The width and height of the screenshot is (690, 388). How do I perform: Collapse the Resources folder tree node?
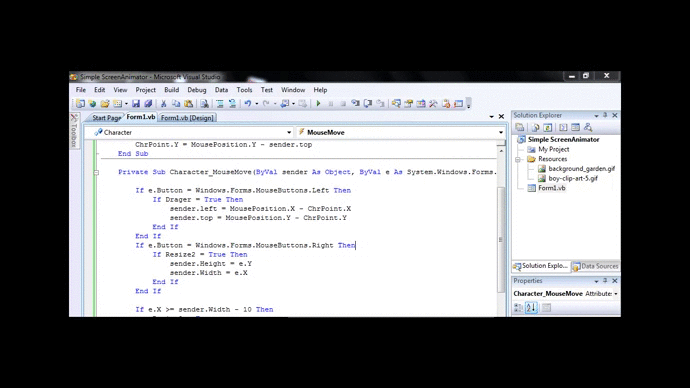point(518,159)
